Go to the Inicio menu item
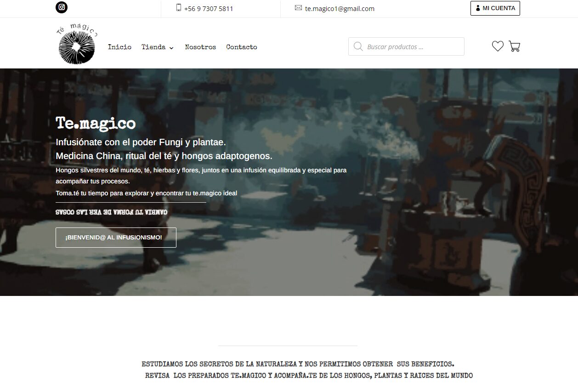This screenshot has width=578, height=392. [119, 47]
